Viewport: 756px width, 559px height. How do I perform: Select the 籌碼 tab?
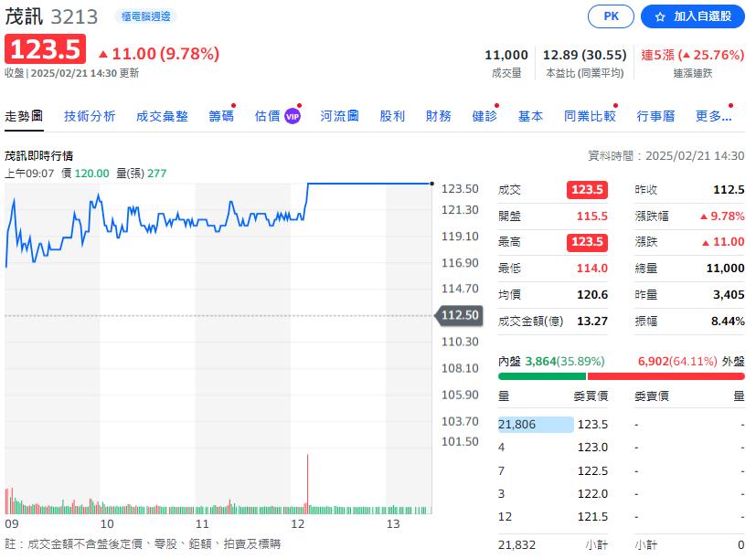[x=221, y=116]
